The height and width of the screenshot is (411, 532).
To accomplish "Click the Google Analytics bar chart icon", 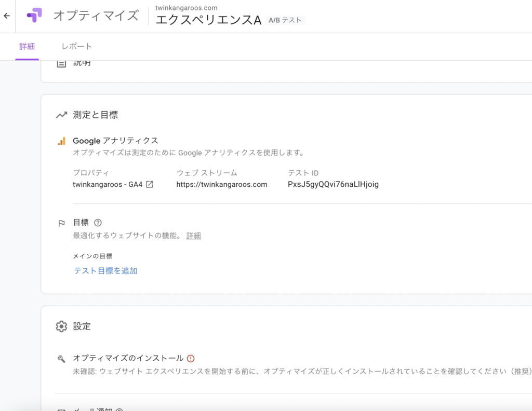I will point(61,141).
